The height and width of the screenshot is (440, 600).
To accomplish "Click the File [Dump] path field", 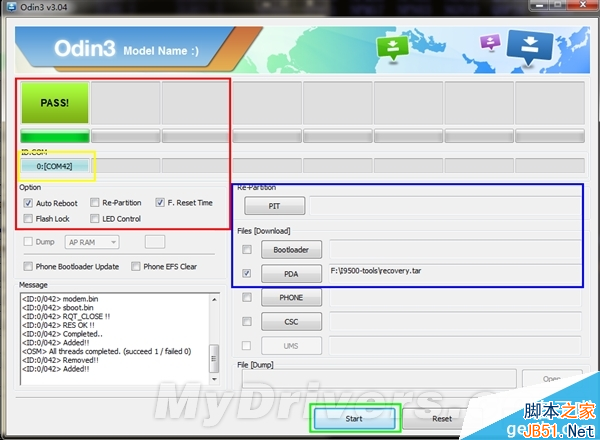I will (x=379, y=379).
